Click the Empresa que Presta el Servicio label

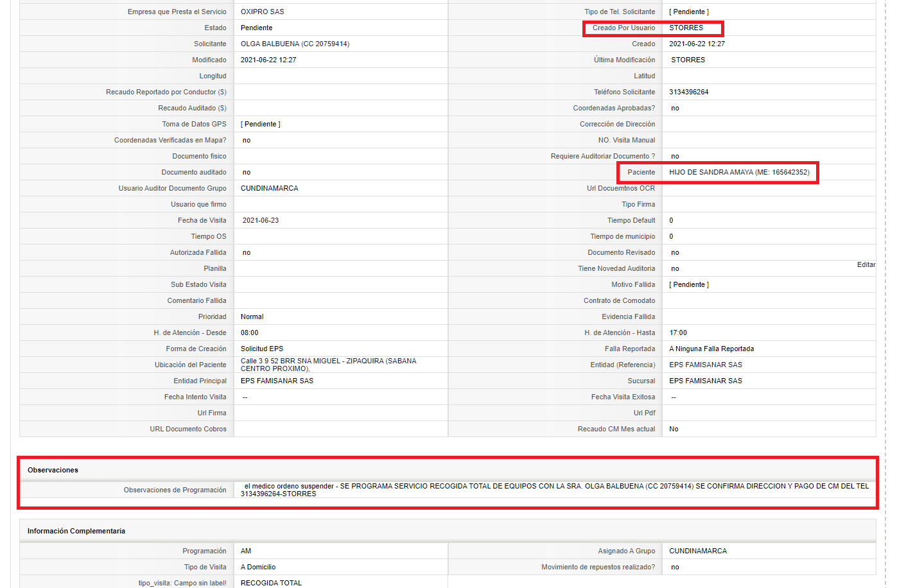177,12
